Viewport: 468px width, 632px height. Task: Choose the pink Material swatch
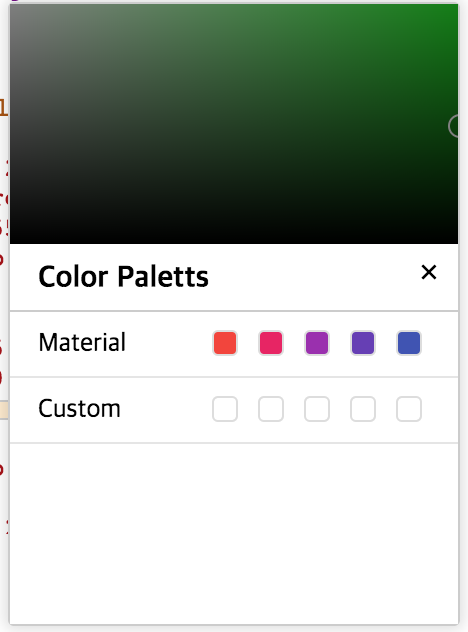[271, 343]
